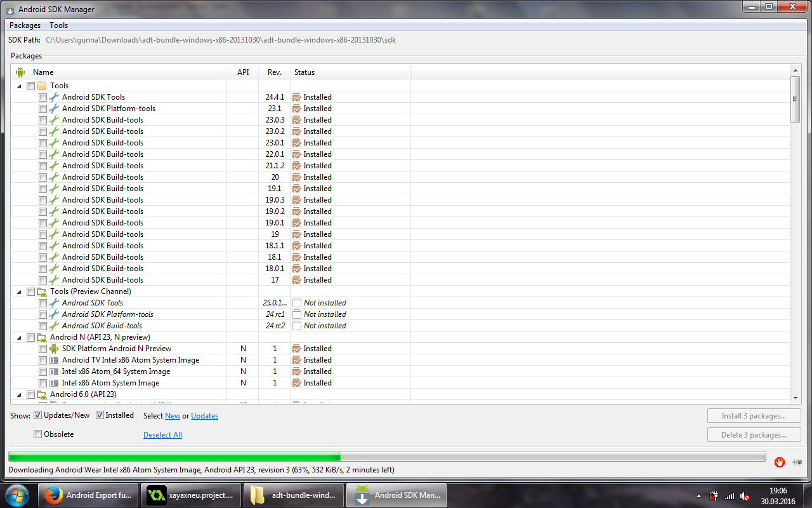Open the SDK Manager log window icon

click(x=797, y=462)
